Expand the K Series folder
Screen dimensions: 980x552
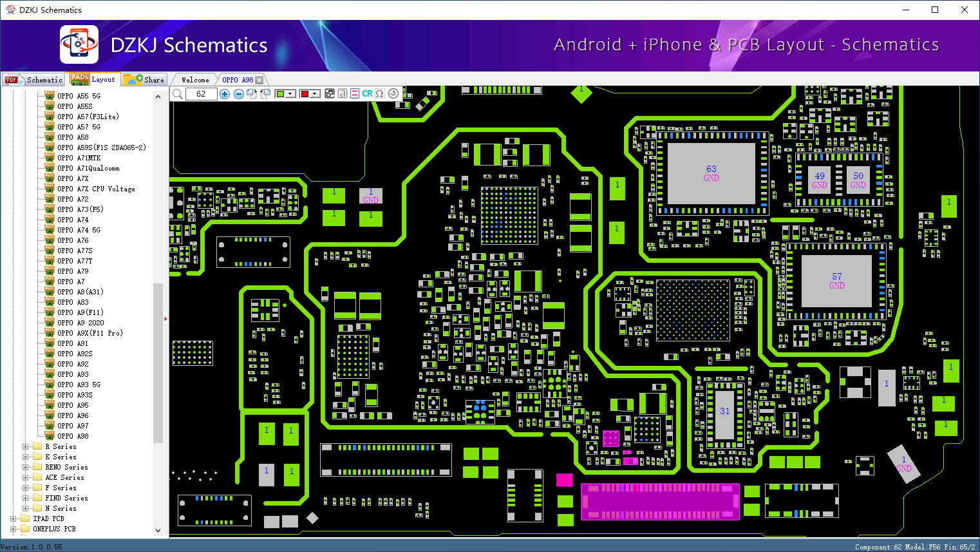point(26,457)
